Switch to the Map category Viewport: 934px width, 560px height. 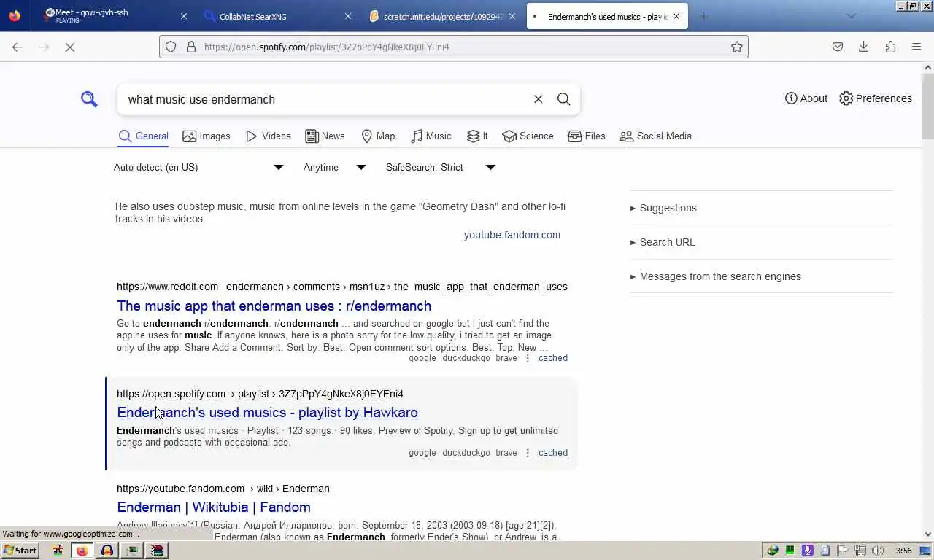[378, 136]
